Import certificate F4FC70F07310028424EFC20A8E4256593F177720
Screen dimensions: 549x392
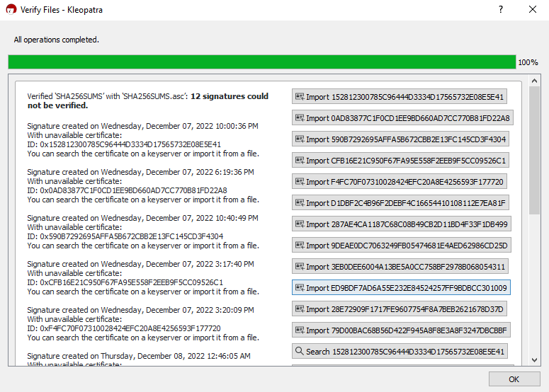(x=400, y=182)
